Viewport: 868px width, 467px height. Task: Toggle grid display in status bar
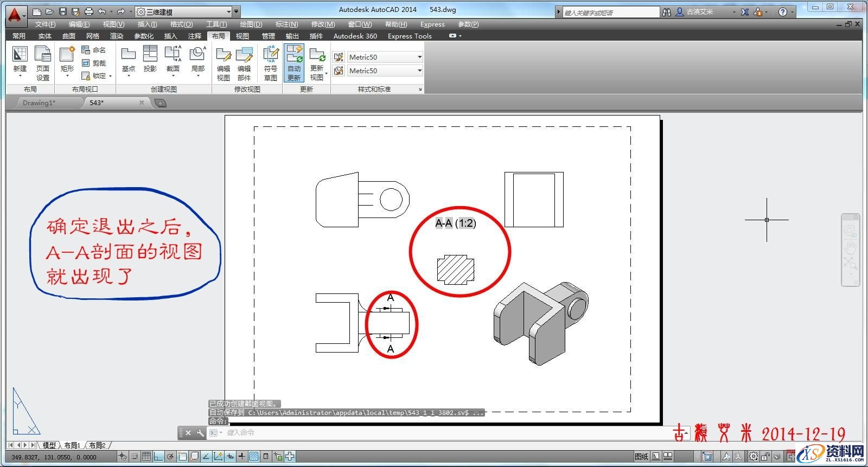pos(146,457)
